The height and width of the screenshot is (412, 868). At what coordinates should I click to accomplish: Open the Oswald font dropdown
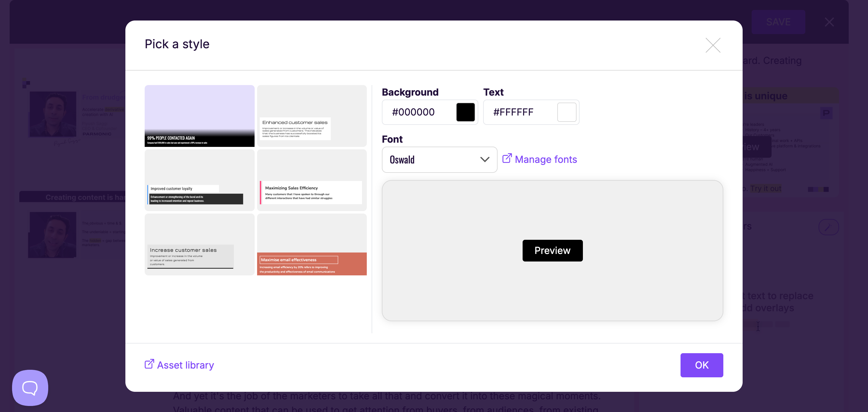(439, 160)
